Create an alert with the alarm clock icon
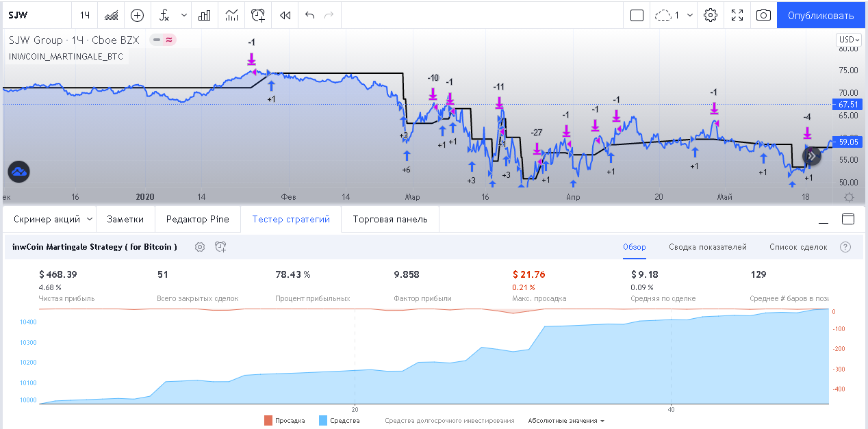 coord(258,15)
